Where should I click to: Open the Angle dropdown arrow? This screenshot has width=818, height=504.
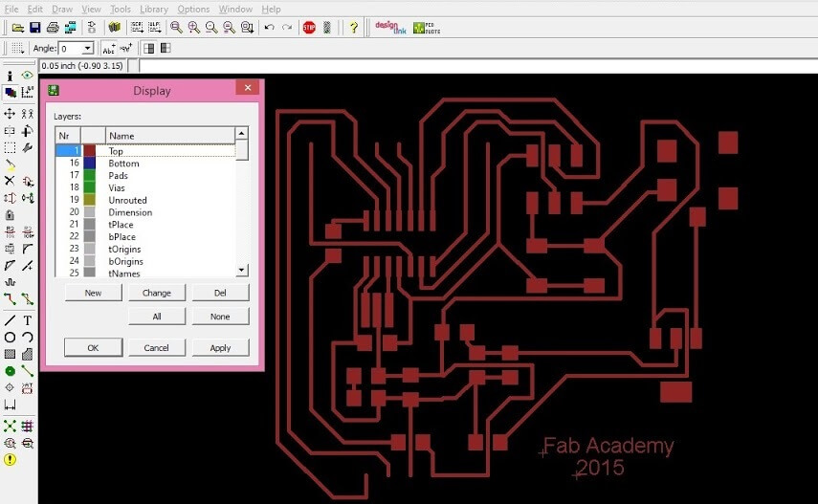tap(88, 49)
